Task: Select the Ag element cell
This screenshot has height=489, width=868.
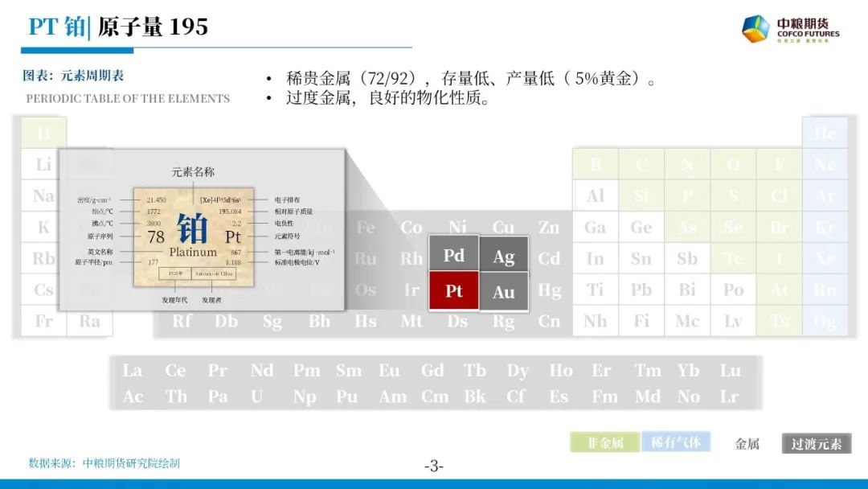Action: [504, 256]
